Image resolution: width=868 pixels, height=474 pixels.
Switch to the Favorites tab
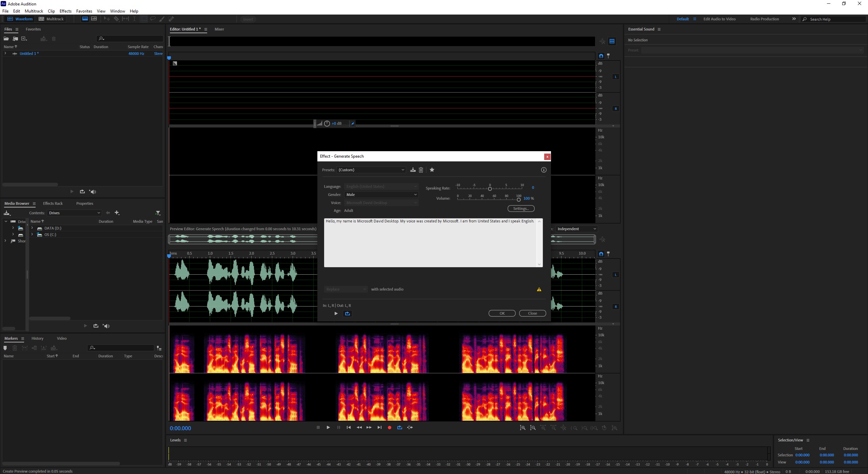coord(33,29)
